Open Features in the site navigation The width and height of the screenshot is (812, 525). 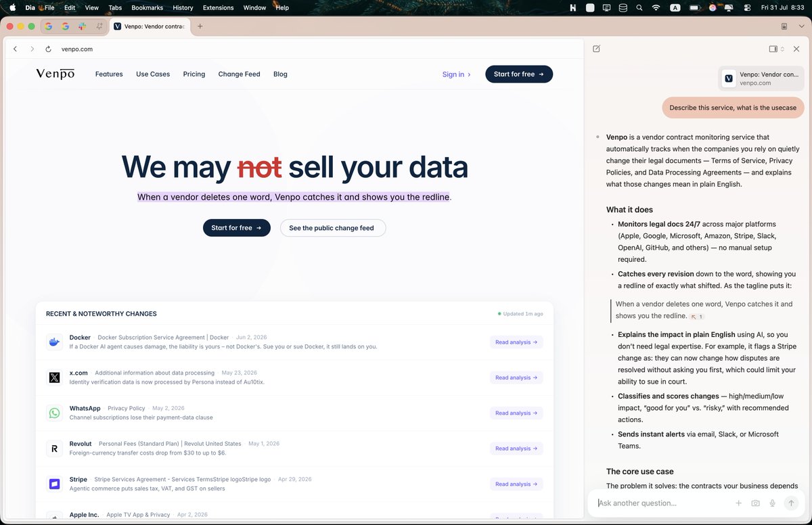coord(109,74)
